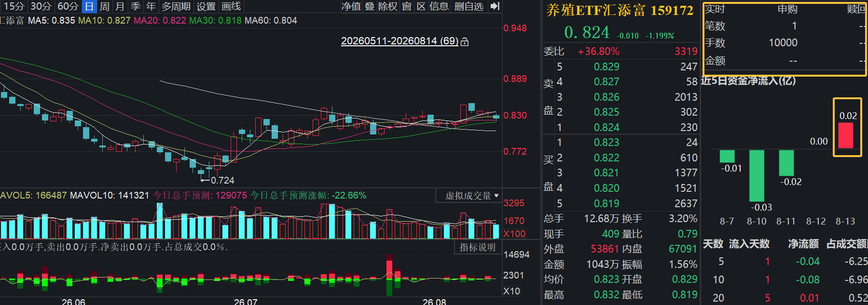Click MA10: 0.827 indicator label
868x305 pixels.
click(104, 20)
